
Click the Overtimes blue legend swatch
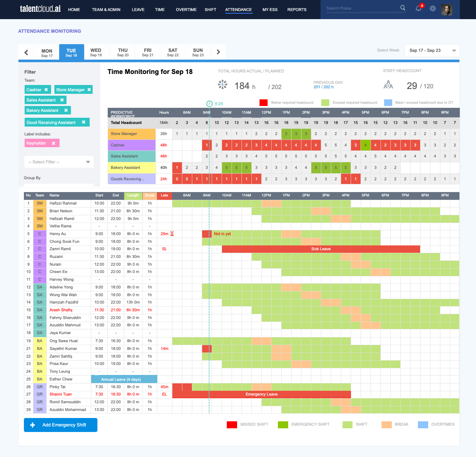(423, 425)
